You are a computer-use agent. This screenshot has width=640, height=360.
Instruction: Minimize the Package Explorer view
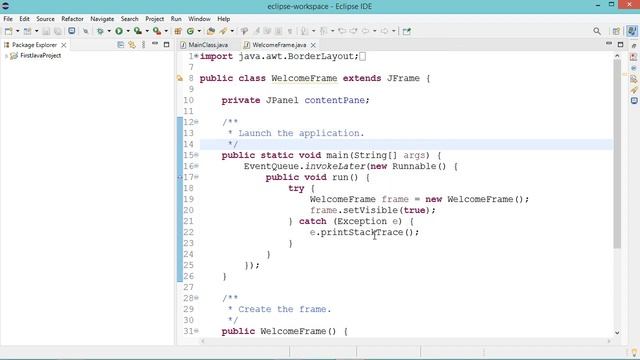[x=155, y=44]
